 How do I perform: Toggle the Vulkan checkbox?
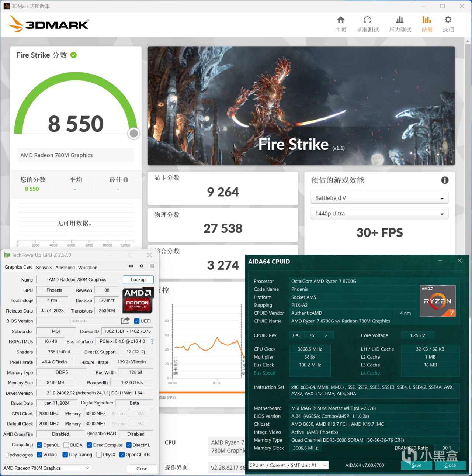(x=40, y=455)
